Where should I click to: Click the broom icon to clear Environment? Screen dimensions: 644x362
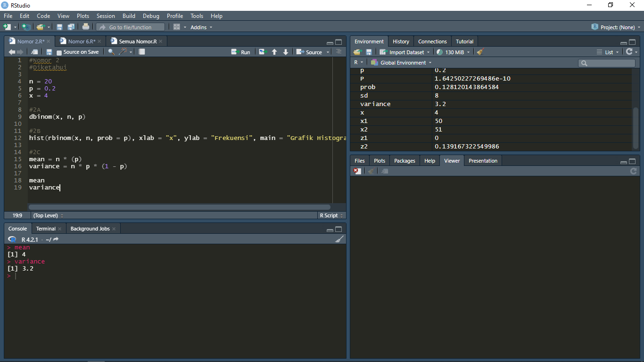479,52
